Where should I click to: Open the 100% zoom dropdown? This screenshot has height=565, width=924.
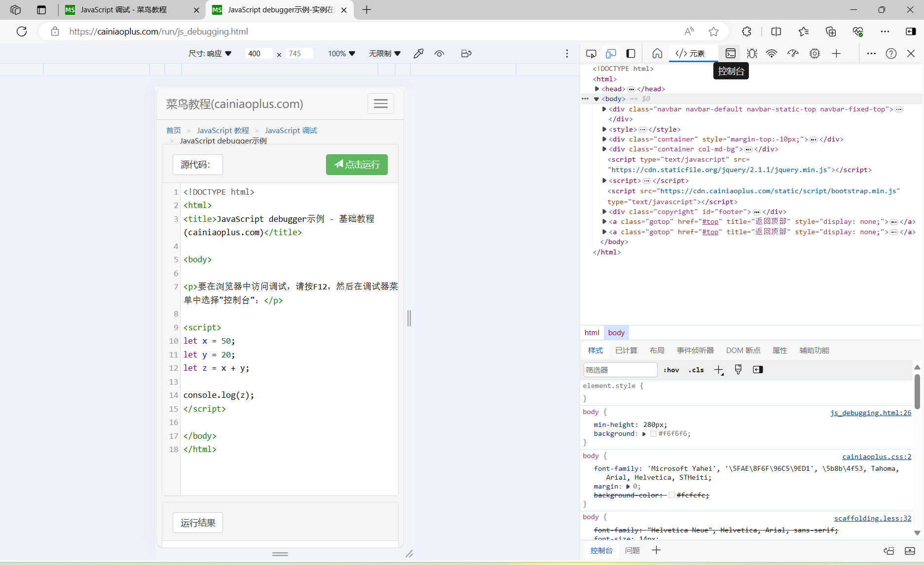click(x=341, y=53)
